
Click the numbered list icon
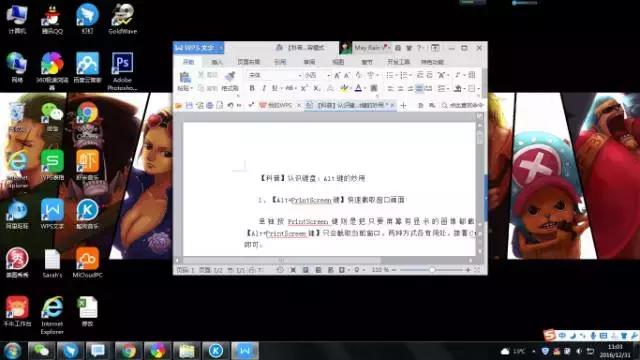(x=404, y=75)
